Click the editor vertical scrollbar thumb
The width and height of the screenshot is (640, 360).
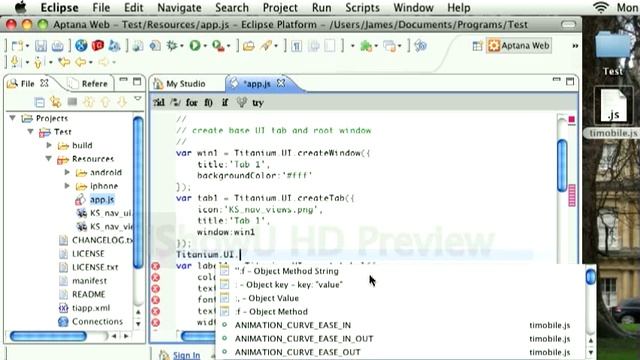pyautogui.click(x=562, y=165)
